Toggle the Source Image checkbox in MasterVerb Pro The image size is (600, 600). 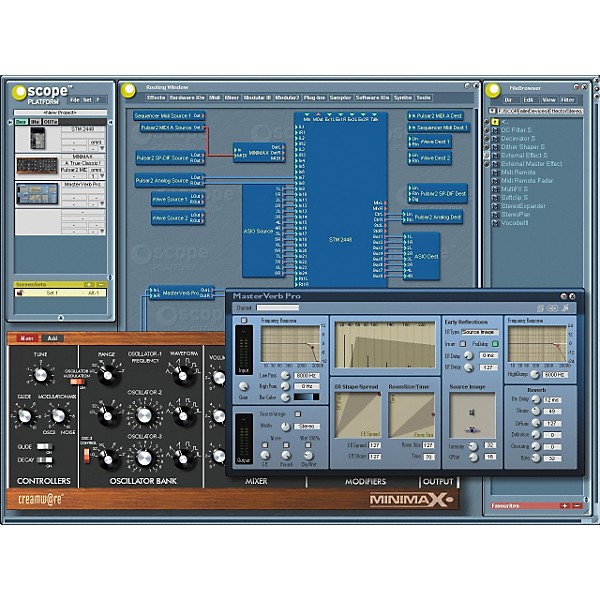coord(297,414)
